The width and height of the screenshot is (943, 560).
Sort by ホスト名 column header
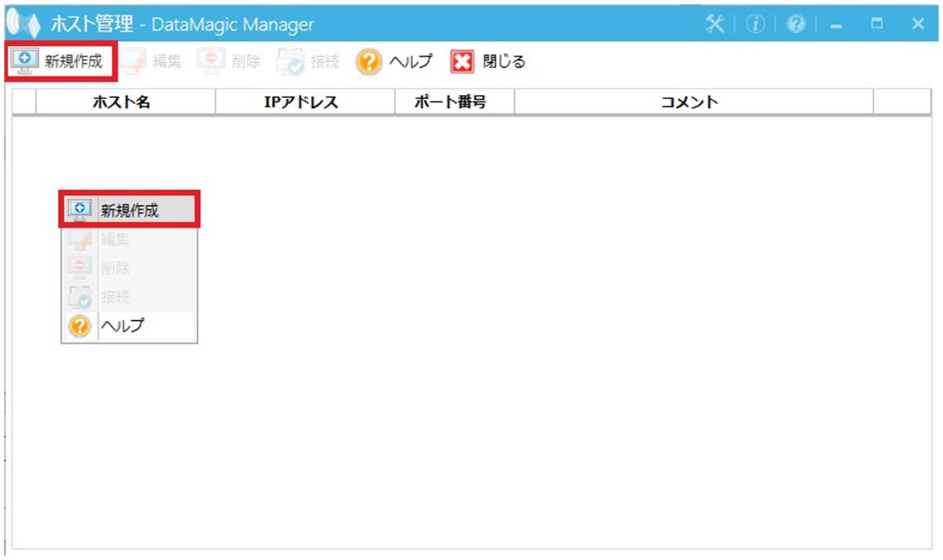click(x=126, y=102)
